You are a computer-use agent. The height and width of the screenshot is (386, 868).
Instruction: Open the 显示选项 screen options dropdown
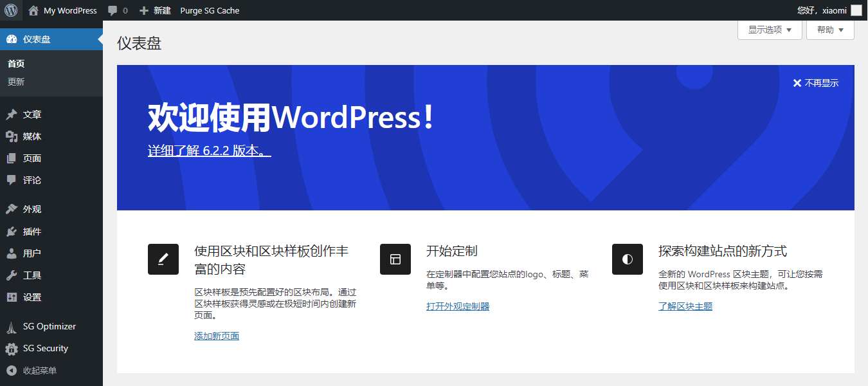pos(769,30)
